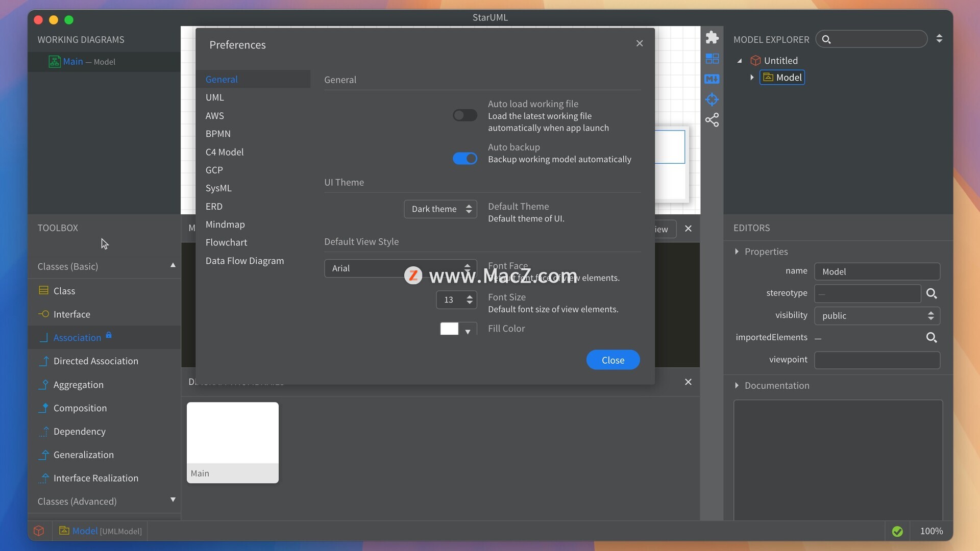Select ERD preferences category
The height and width of the screenshot is (551, 980).
click(x=253, y=207)
